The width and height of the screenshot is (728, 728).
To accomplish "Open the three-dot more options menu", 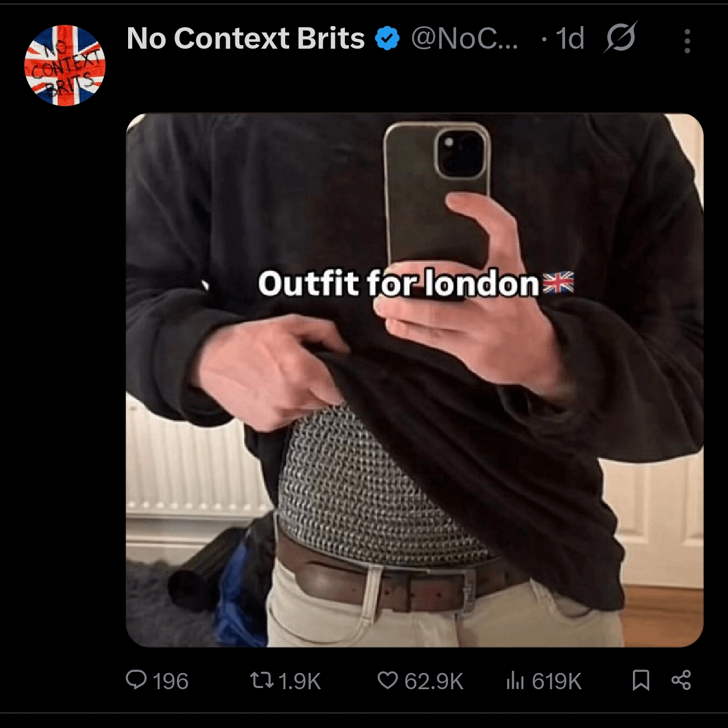I will tap(687, 41).
